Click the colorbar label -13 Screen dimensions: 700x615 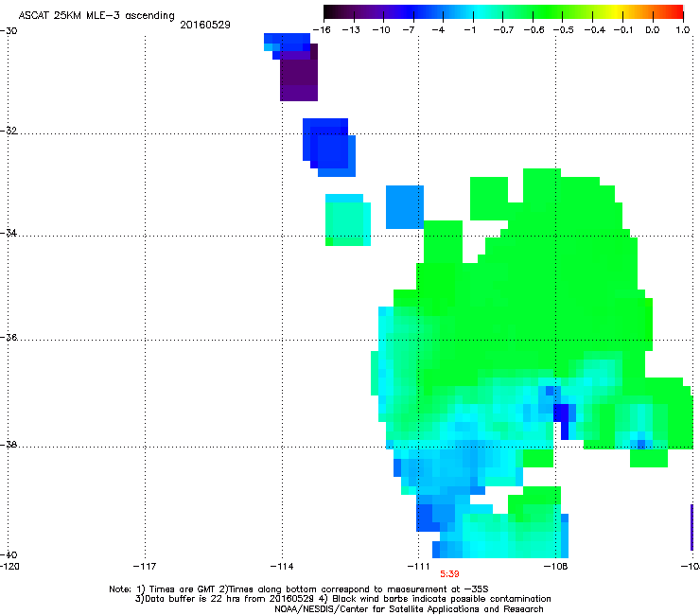point(351,30)
